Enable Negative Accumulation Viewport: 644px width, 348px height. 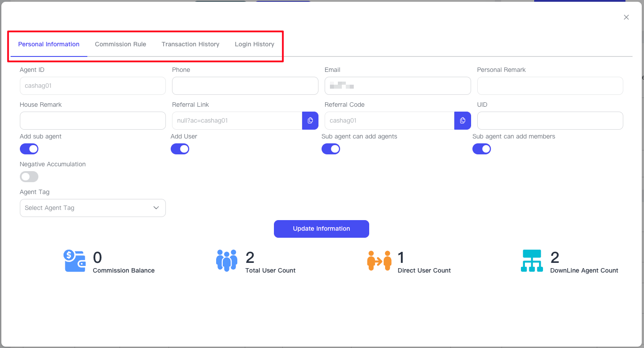coord(29,177)
